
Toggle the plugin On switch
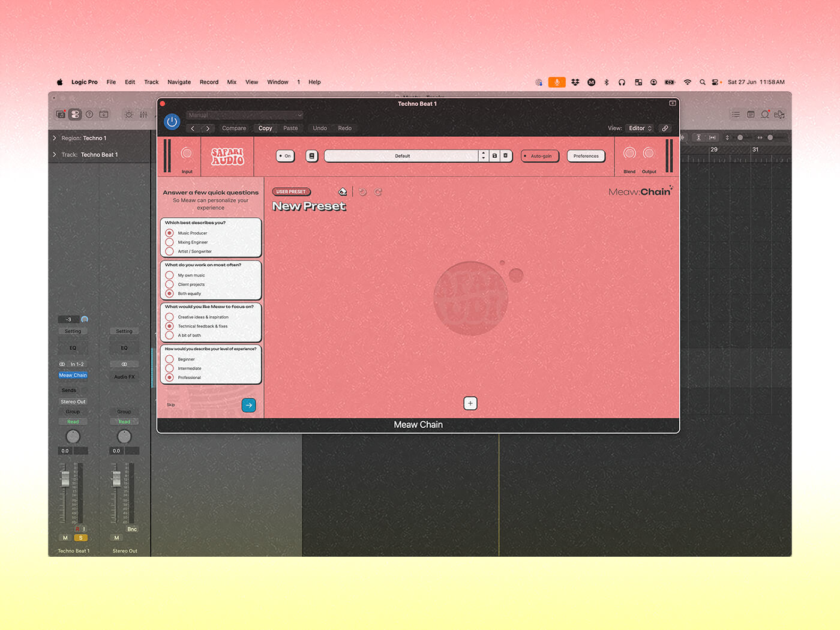(x=285, y=156)
